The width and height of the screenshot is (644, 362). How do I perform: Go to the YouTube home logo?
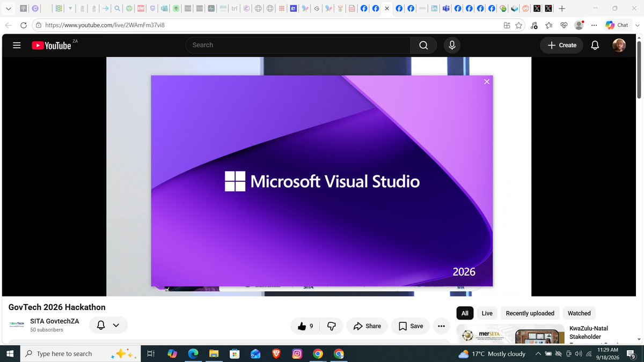pyautogui.click(x=52, y=46)
